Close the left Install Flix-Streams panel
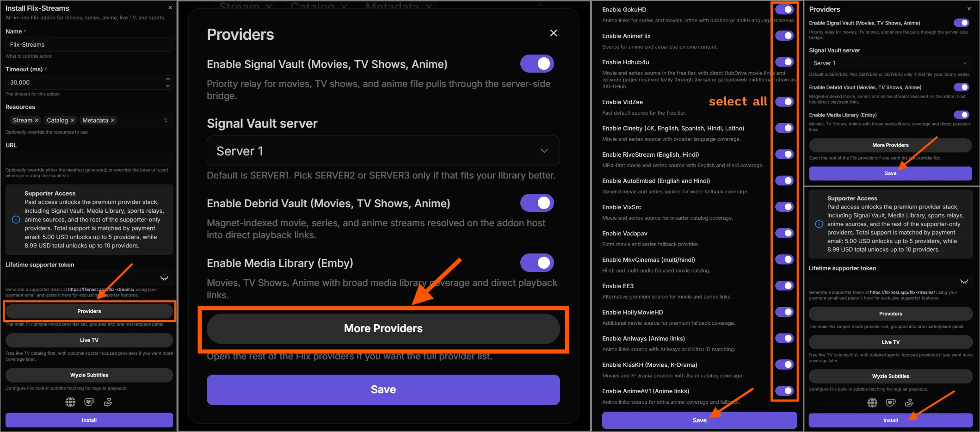980x432 pixels. (170, 7)
